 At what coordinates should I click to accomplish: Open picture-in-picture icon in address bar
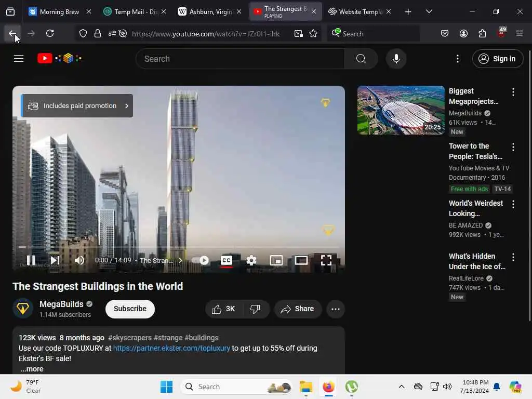299,33
